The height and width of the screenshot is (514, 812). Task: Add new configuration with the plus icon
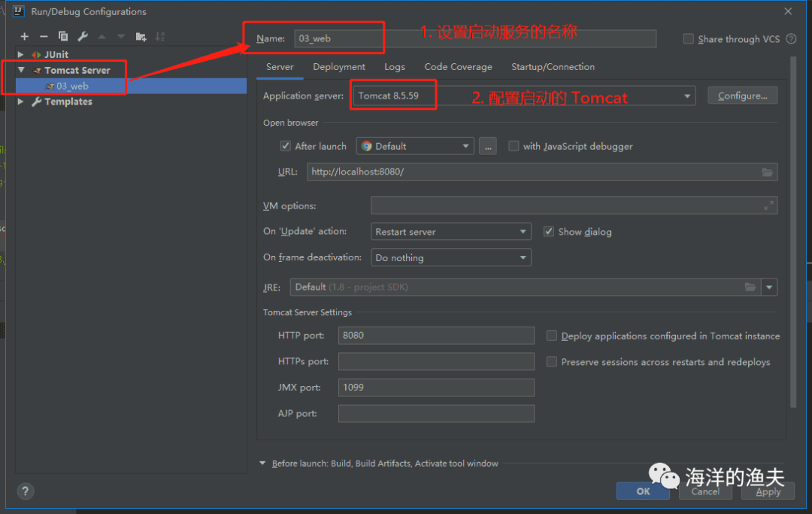[24, 36]
